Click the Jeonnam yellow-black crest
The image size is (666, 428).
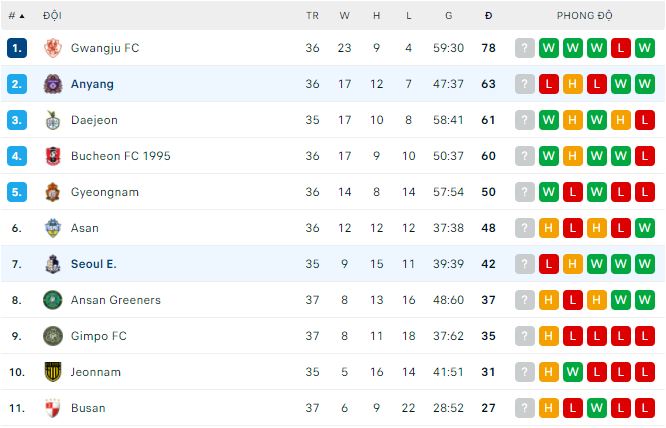click(52, 372)
